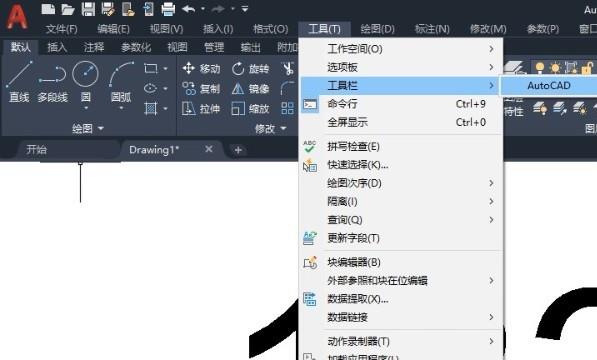Switch to the 管理 ribbon tab

pyautogui.click(x=214, y=47)
